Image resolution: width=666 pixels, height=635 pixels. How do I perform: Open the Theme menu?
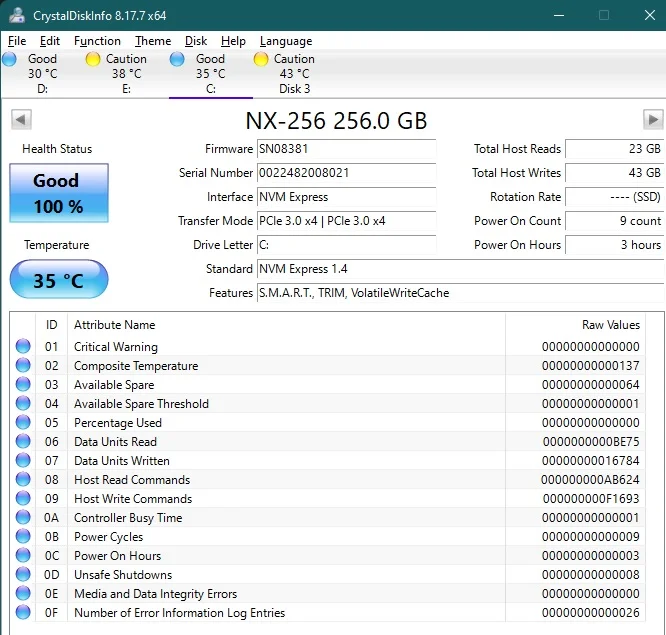pyautogui.click(x=153, y=41)
